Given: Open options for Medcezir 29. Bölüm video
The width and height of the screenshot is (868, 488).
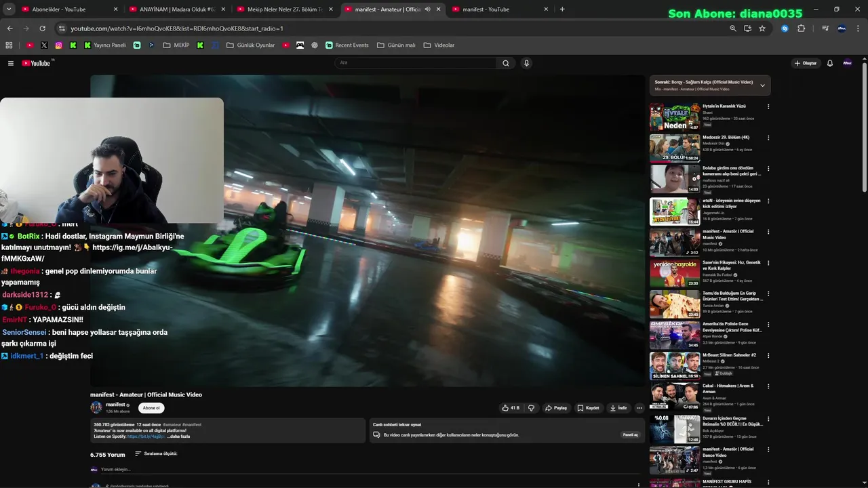Looking at the screenshot, I should [x=768, y=138].
